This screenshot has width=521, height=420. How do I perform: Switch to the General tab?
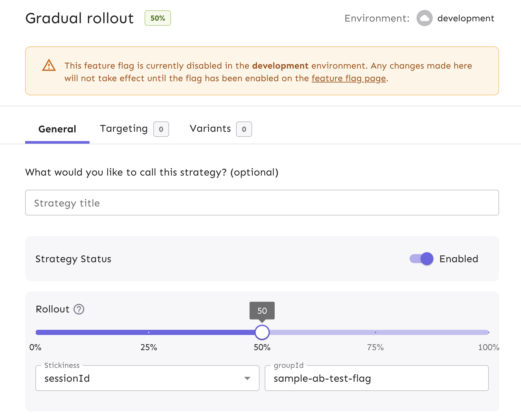pos(57,129)
